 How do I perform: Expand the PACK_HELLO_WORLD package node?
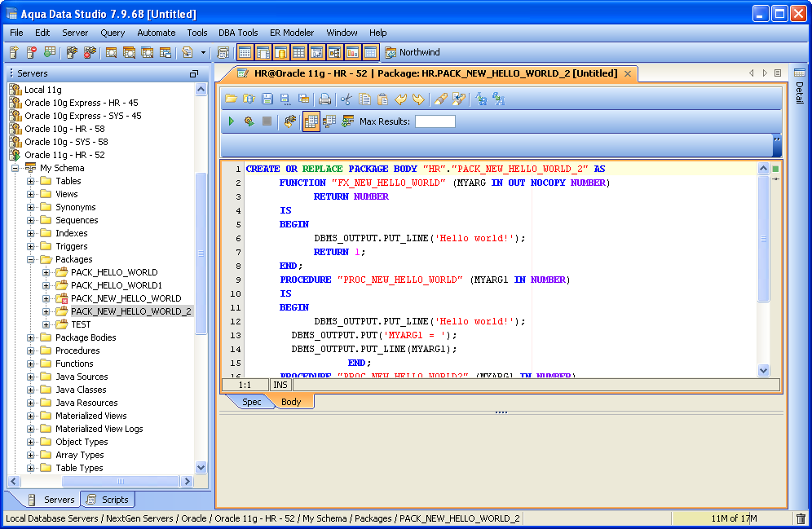46,272
